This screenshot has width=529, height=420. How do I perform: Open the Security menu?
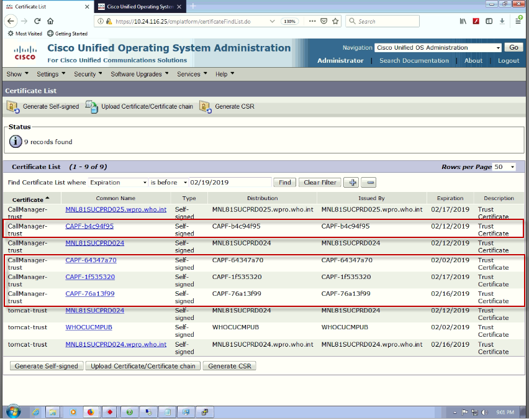88,74
